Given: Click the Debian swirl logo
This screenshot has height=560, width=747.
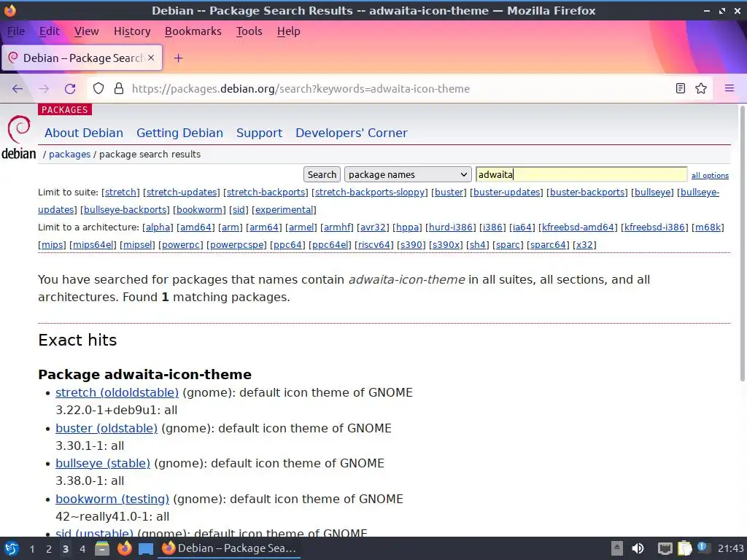Looking at the screenshot, I should click(x=18, y=130).
